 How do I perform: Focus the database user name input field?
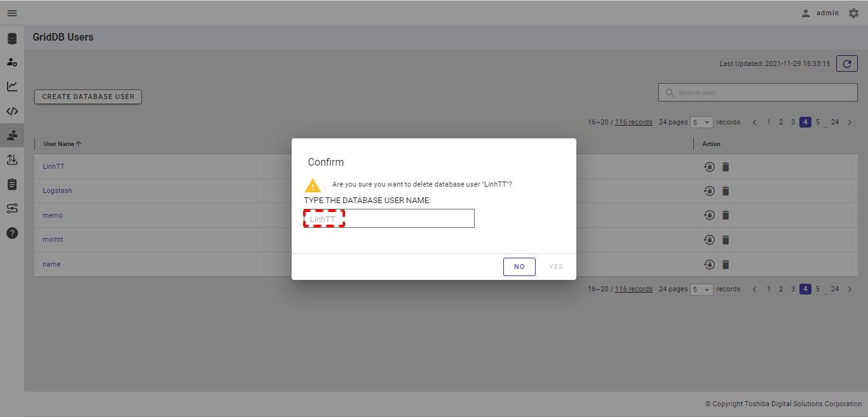[x=389, y=218]
